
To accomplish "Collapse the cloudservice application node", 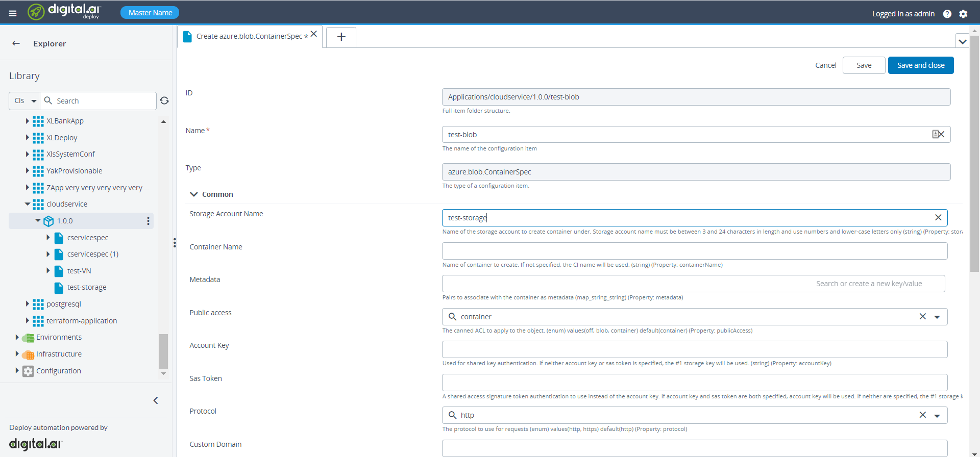I will pos(28,204).
